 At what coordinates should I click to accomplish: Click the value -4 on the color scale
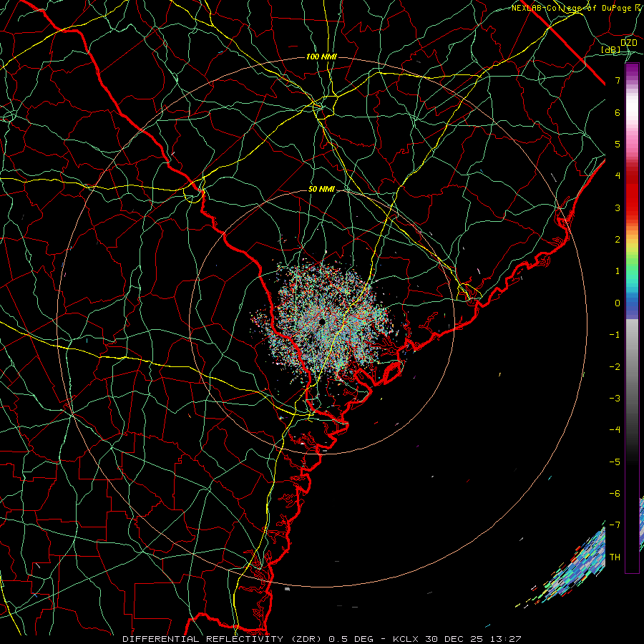(x=615, y=430)
